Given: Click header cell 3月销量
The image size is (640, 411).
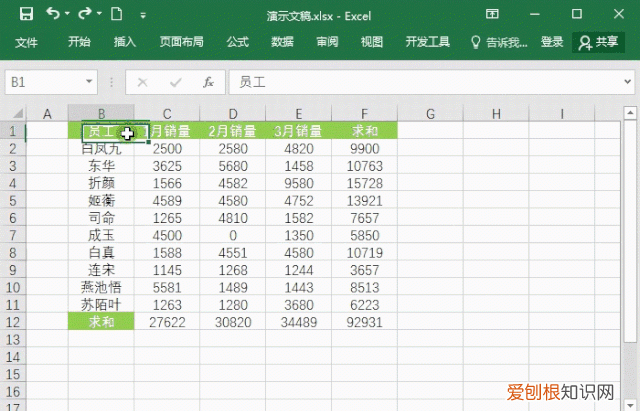Looking at the screenshot, I should click(x=299, y=131).
